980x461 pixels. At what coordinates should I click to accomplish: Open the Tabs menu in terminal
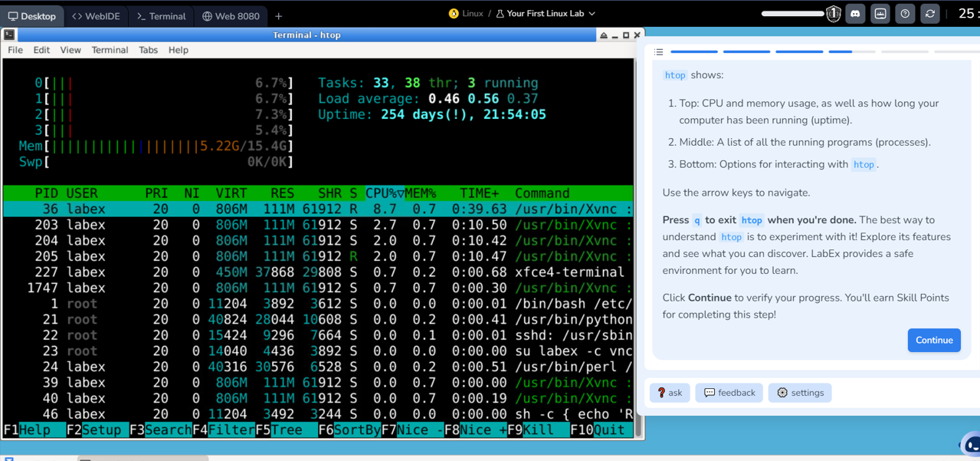click(x=148, y=50)
